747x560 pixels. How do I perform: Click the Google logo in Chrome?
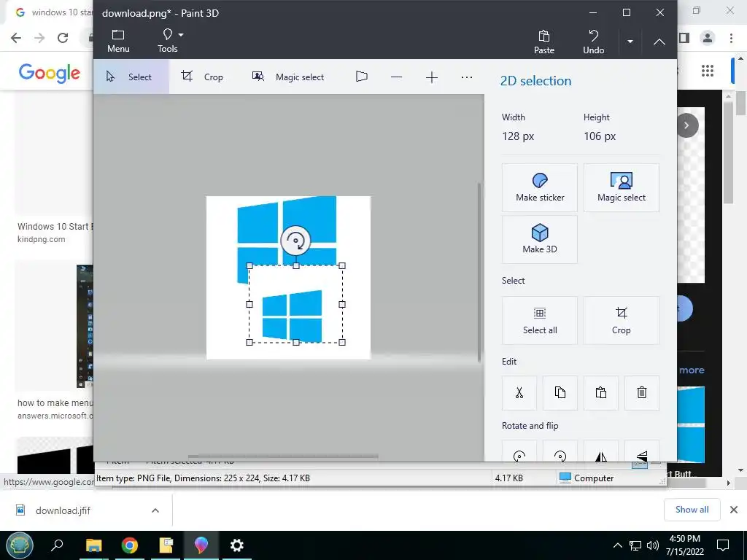click(x=50, y=73)
